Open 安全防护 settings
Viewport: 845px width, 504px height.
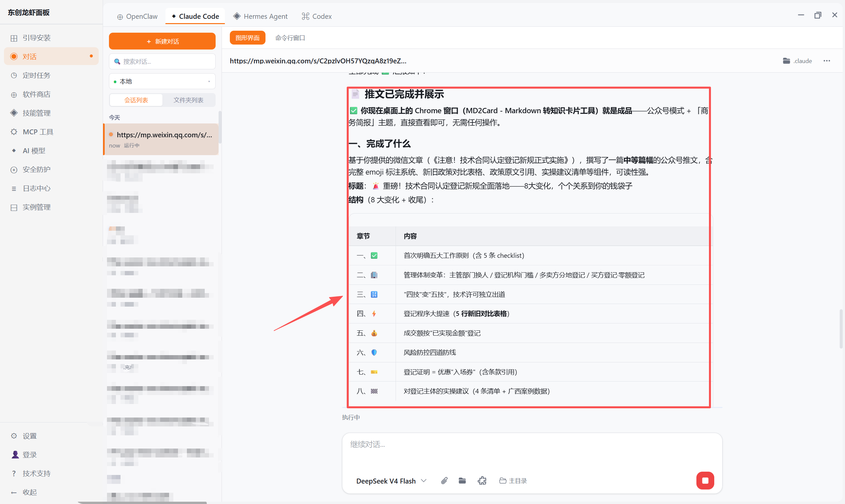coord(51,169)
